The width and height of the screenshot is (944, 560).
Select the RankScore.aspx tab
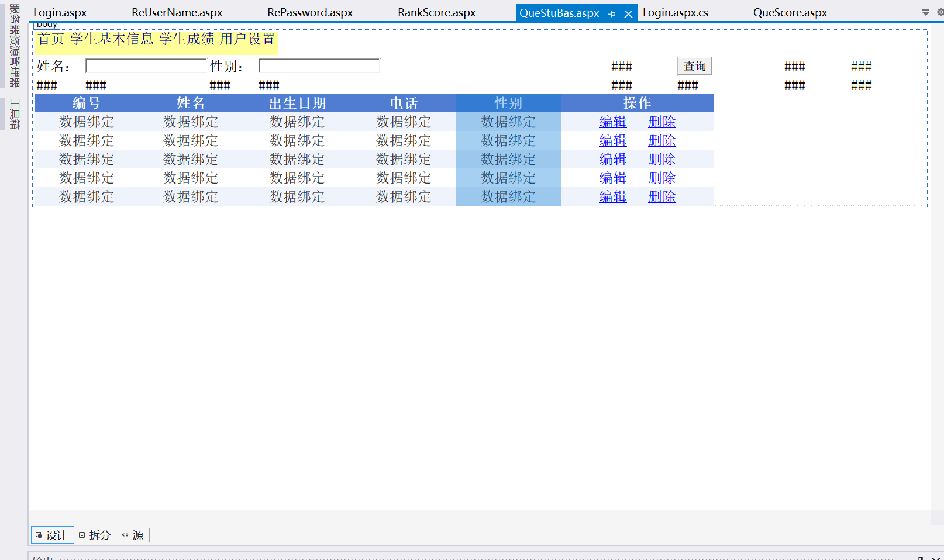pyautogui.click(x=436, y=12)
